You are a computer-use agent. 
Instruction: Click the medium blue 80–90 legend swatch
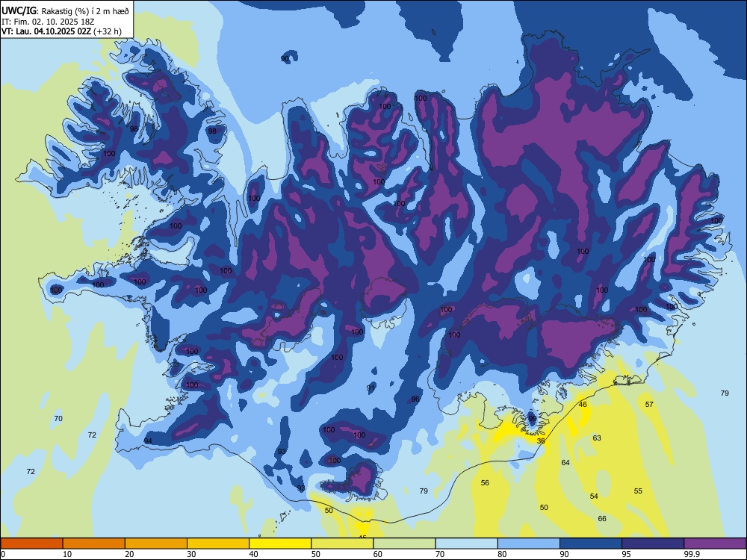[529, 544]
